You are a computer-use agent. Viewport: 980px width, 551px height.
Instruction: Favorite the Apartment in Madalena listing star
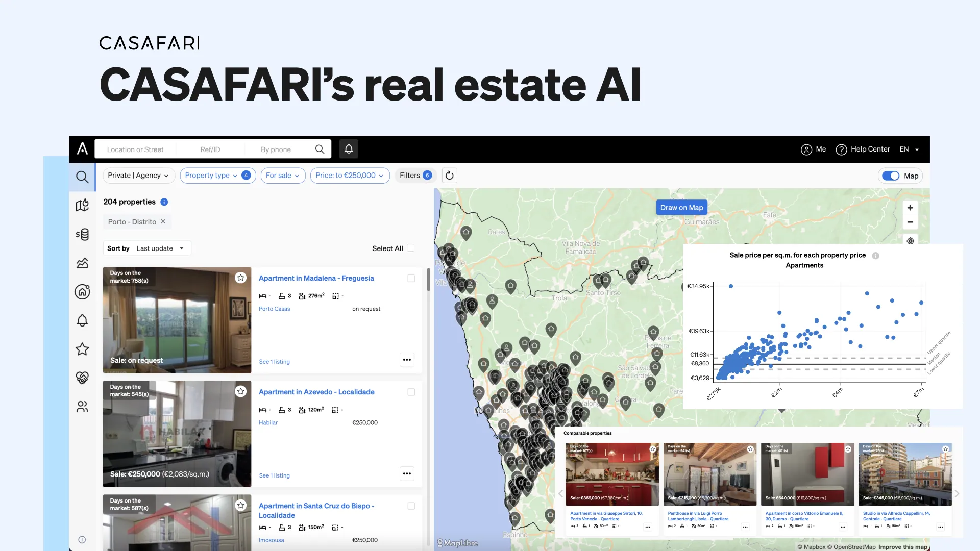(240, 278)
